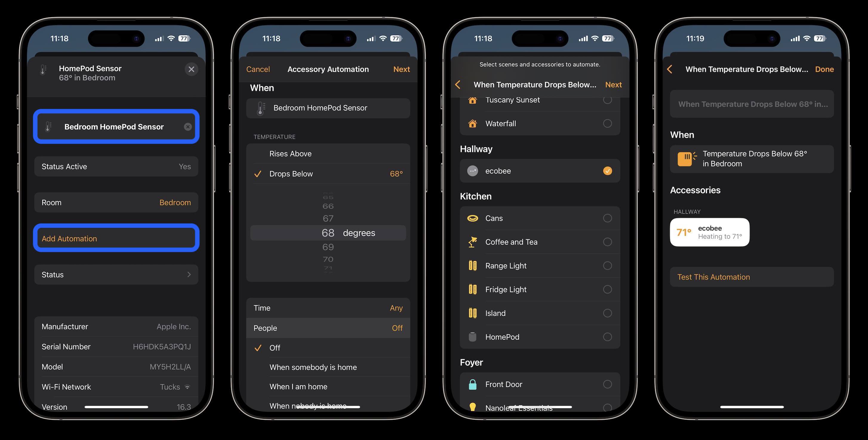
Task: Expand the Status section on sensor detail
Action: [116, 275]
